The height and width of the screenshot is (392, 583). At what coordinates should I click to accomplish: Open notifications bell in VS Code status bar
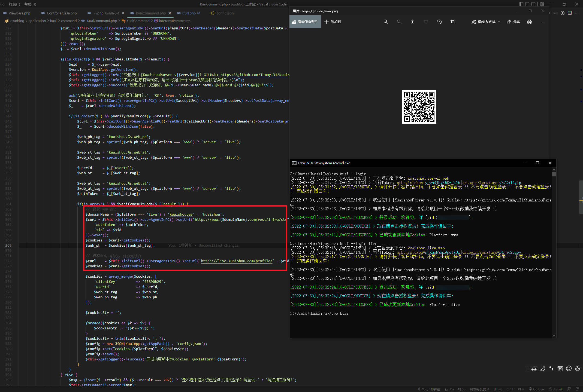[577, 389]
